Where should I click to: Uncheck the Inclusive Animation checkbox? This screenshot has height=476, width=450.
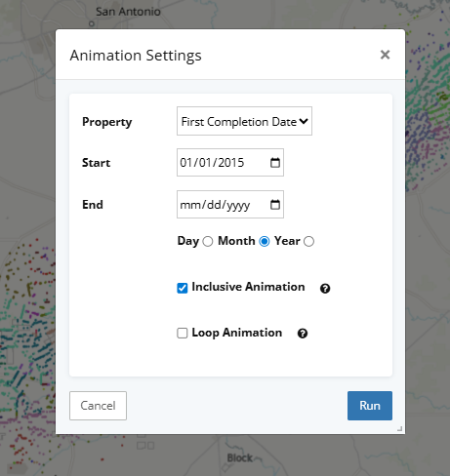point(183,288)
